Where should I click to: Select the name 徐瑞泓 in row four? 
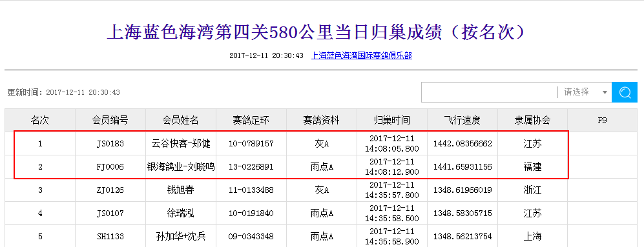click(x=181, y=213)
